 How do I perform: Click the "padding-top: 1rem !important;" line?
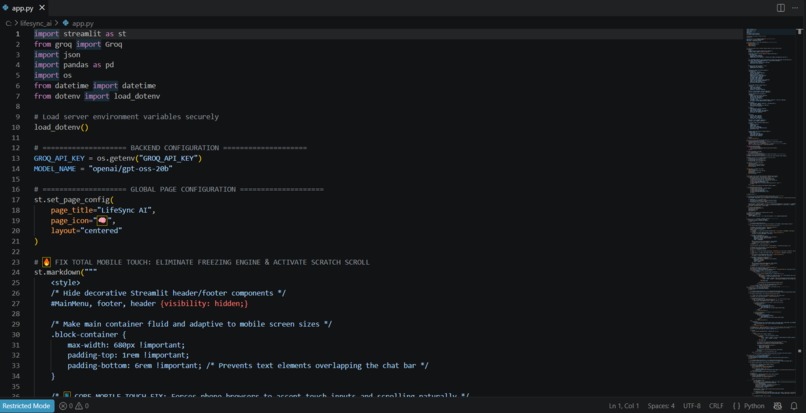click(x=128, y=355)
